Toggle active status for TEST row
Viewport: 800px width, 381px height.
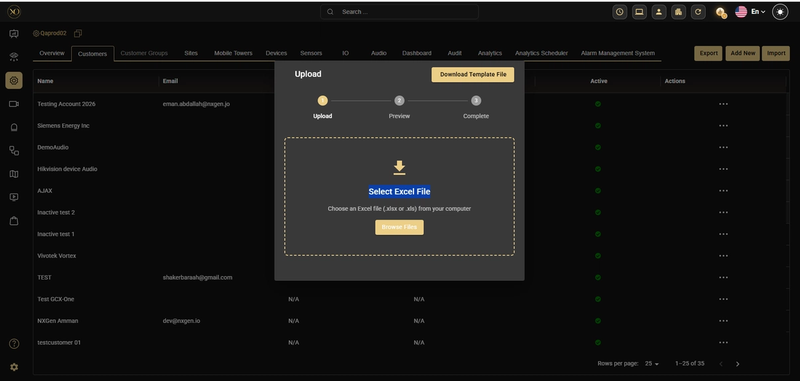tap(597, 277)
